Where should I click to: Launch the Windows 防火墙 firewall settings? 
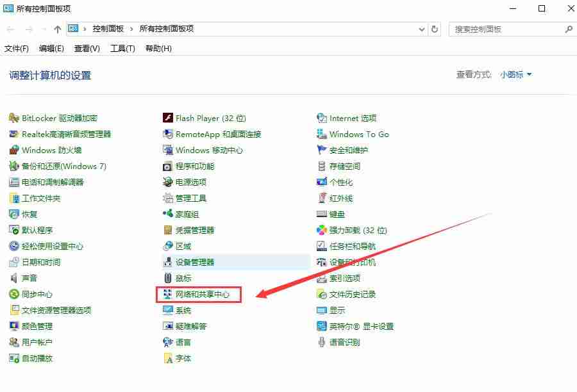(51, 150)
